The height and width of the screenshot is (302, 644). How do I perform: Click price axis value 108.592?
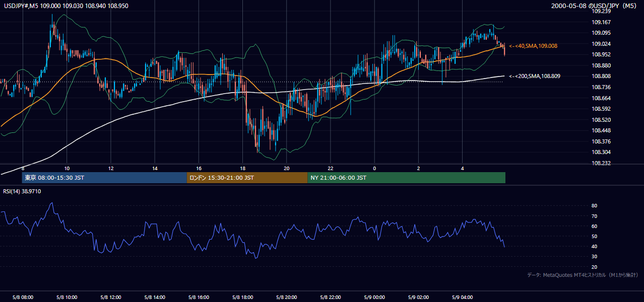coord(601,109)
